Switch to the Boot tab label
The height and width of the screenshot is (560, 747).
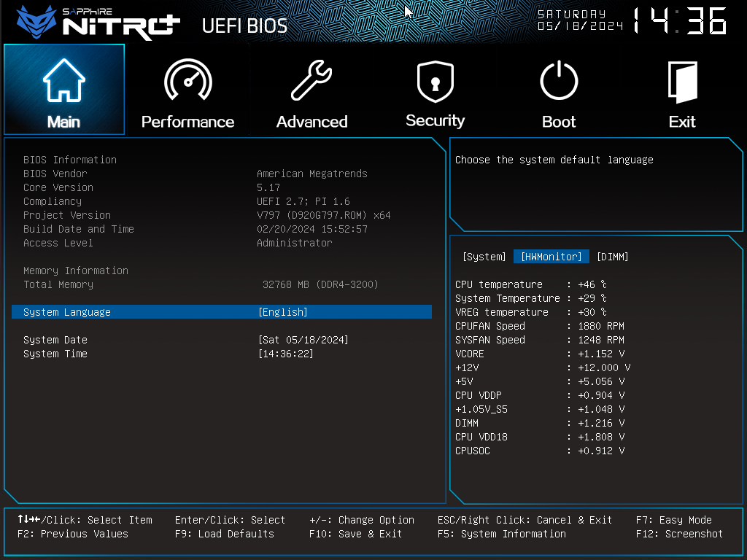pyautogui.click(x=559, y=122)
